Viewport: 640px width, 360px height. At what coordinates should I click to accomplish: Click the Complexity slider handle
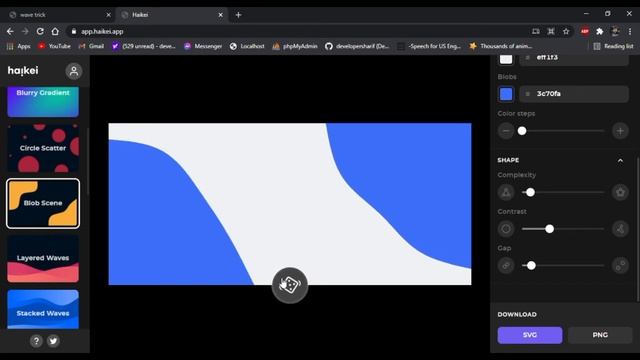tap(530, 192)
